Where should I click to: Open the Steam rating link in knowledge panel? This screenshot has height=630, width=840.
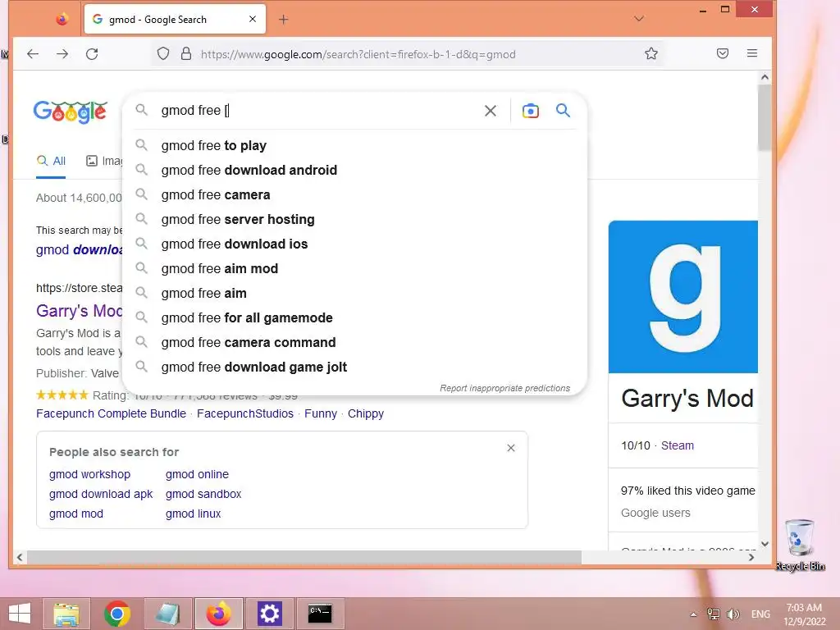[677, 445]
